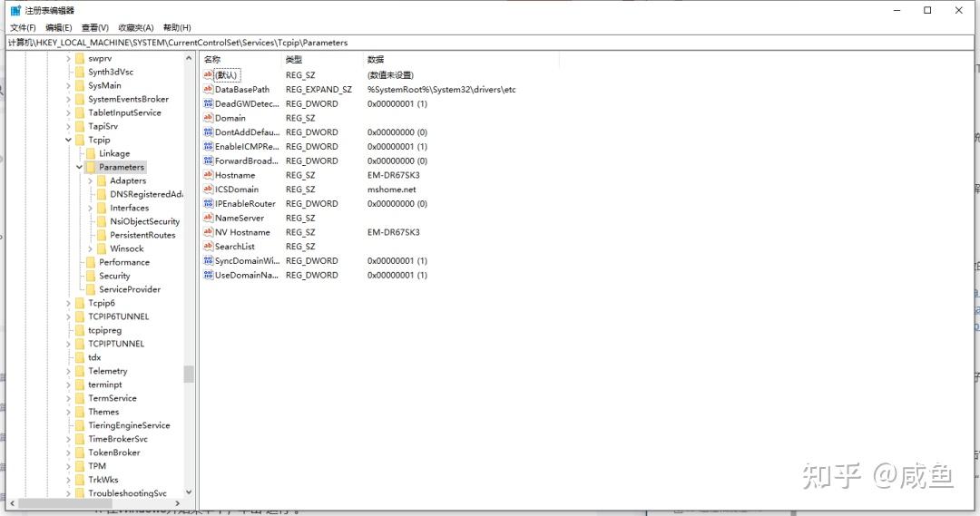This screenshot has height=516, width=980.
Task: Click the 类型 column header
Action: point(322,59)
